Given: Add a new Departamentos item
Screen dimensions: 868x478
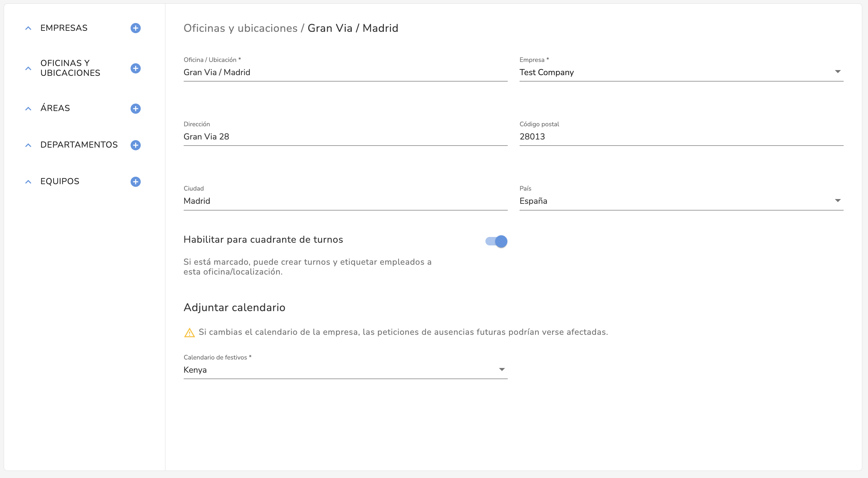Looking at the screenshot, I should 135,145.
